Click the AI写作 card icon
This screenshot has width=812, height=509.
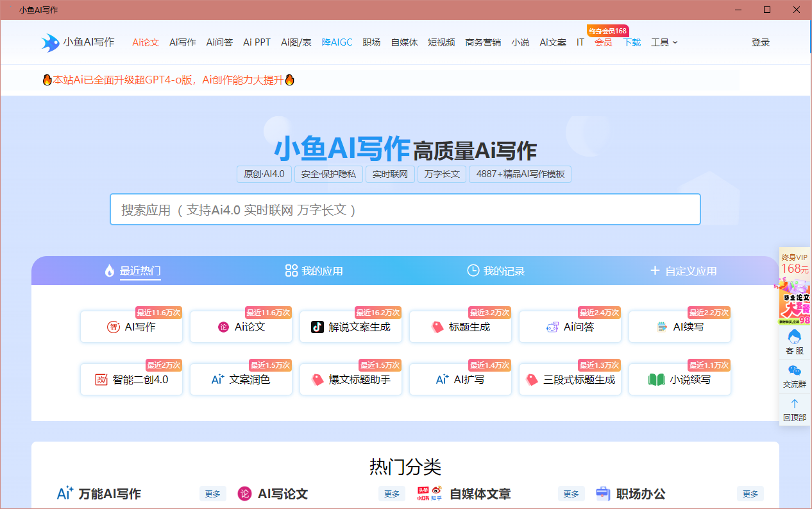[114, 327]
